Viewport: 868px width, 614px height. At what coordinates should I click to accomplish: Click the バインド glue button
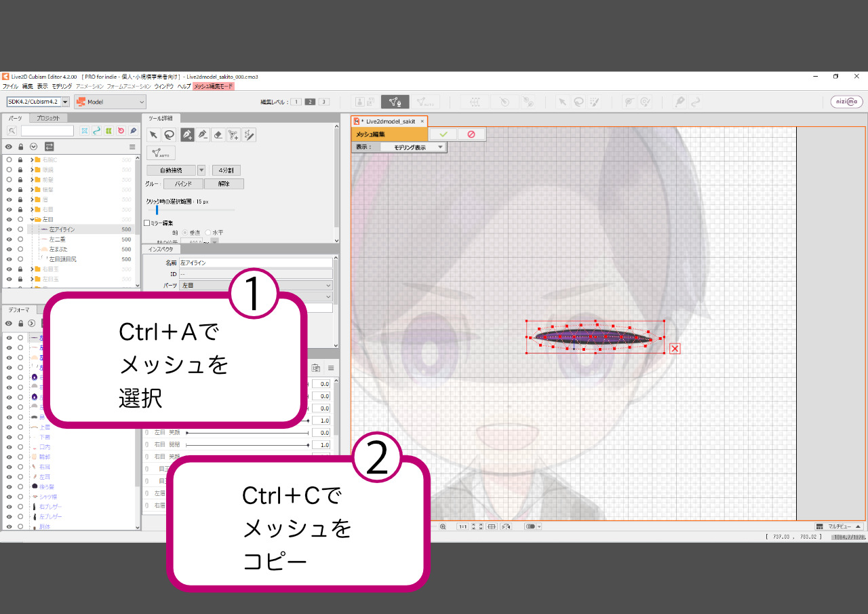coord(183,184)
